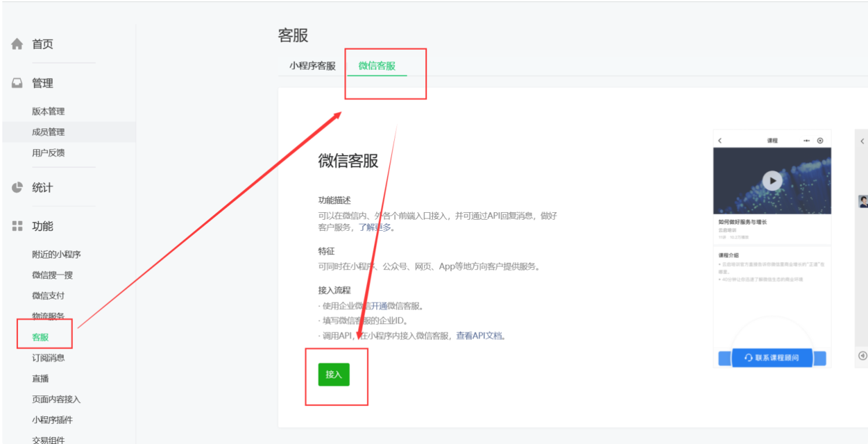
Task: Open 直播 in the sidebar
Action: tap(41, 379)
